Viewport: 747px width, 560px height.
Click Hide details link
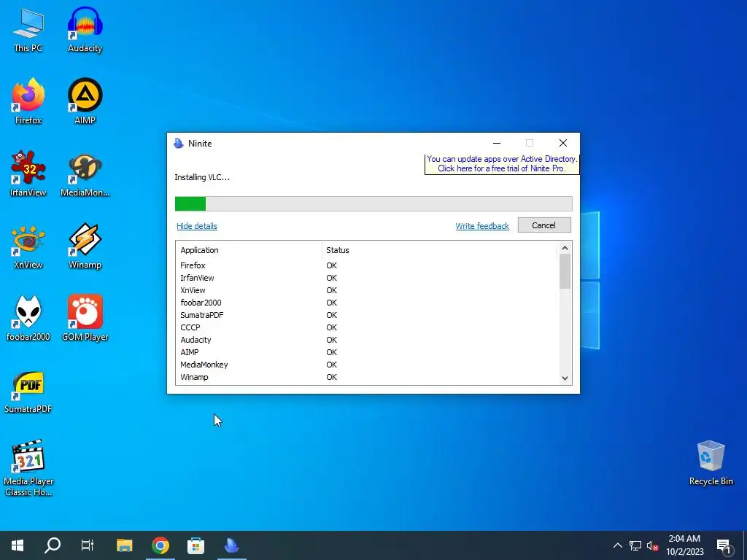[197, 226]
